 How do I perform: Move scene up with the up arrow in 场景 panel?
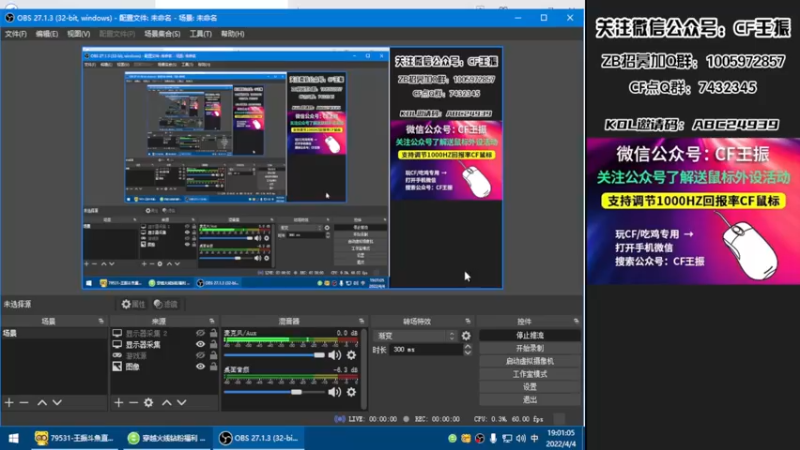pyautogui.click(x=42, y=403)
